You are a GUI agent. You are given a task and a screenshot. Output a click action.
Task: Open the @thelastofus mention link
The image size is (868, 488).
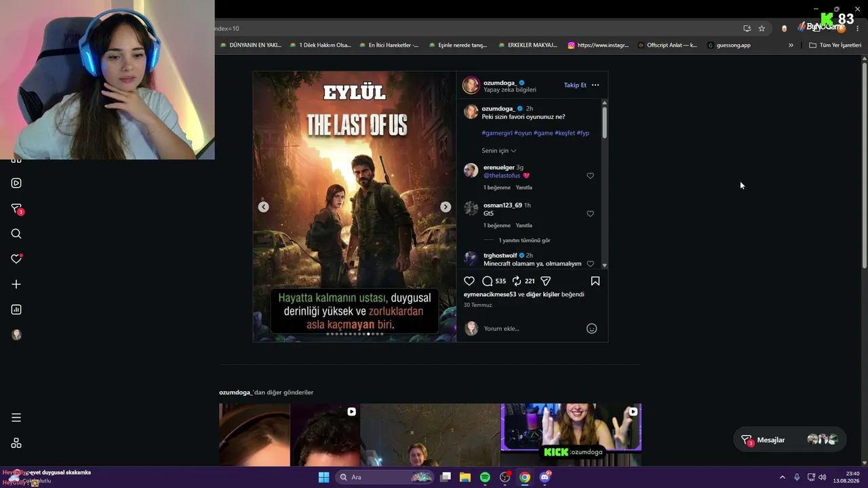(502, 176)
